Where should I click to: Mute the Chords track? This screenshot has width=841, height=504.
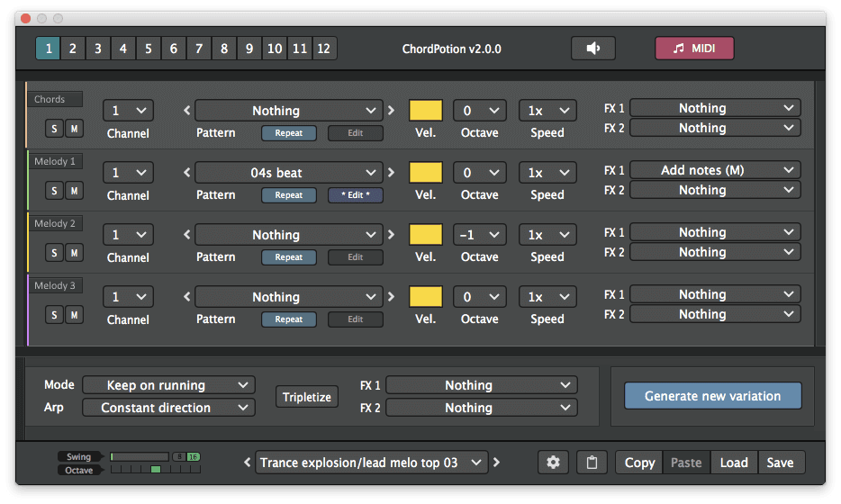coord(74,129)
